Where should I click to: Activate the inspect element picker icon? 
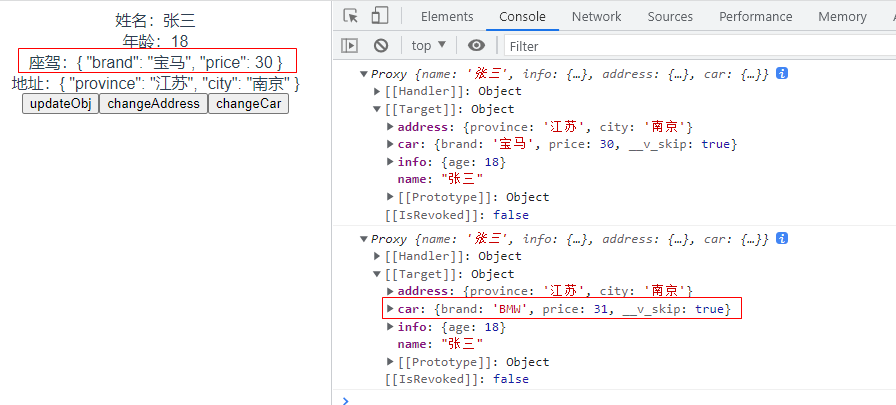(x=351, y=16)
